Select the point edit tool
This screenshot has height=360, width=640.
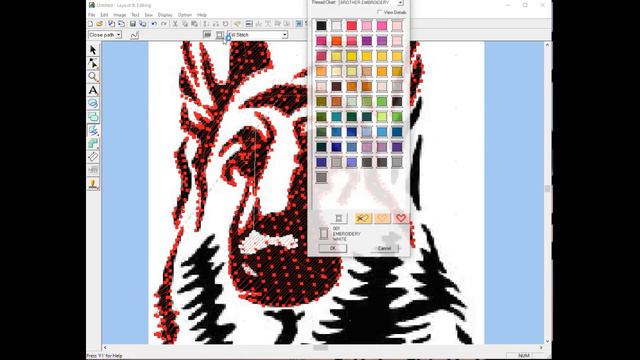pyautogui.click(x=93, y=63)
